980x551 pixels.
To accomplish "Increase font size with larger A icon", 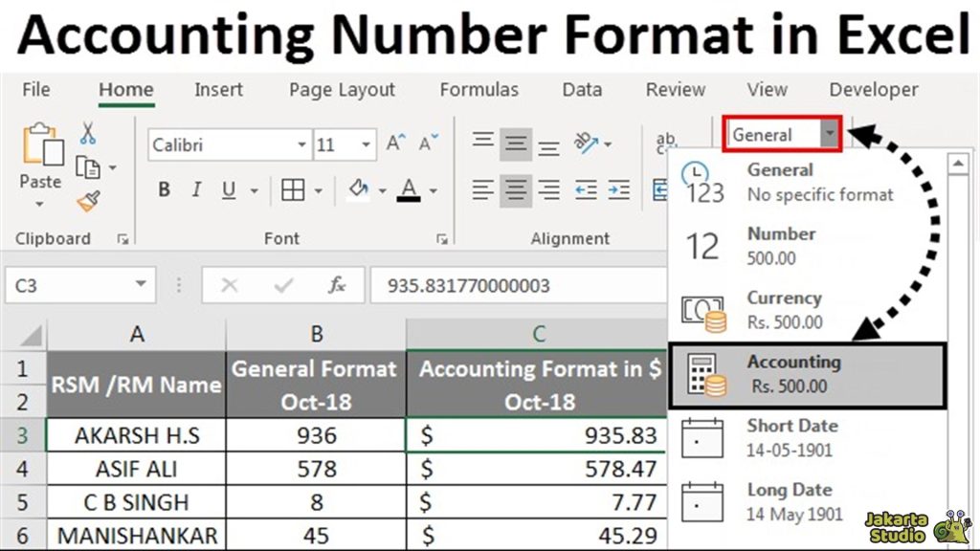I will pos(395,143).
